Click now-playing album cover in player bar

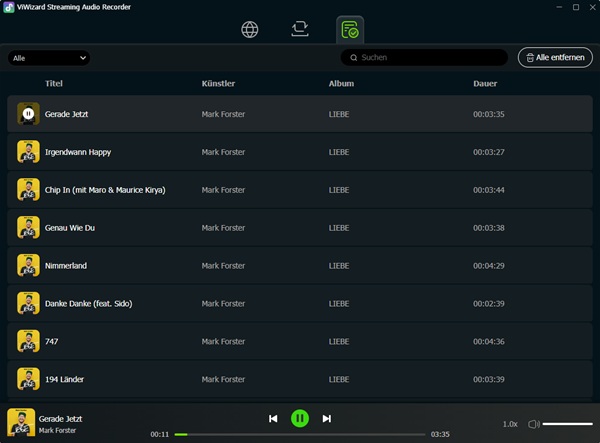tap(21, 422)
